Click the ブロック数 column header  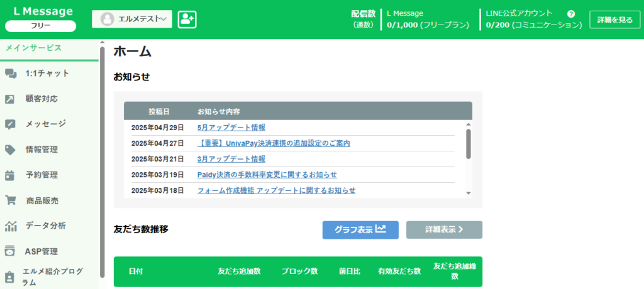click(x=299, y=271)
